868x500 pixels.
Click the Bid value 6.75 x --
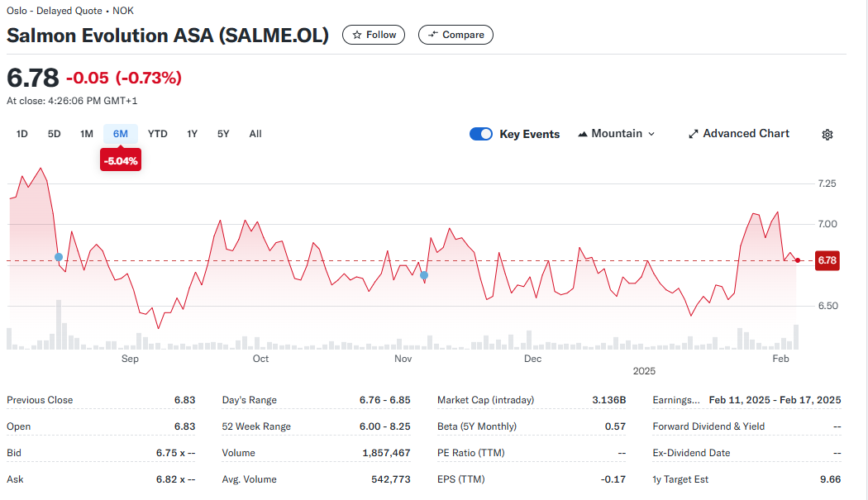point(175,453)
